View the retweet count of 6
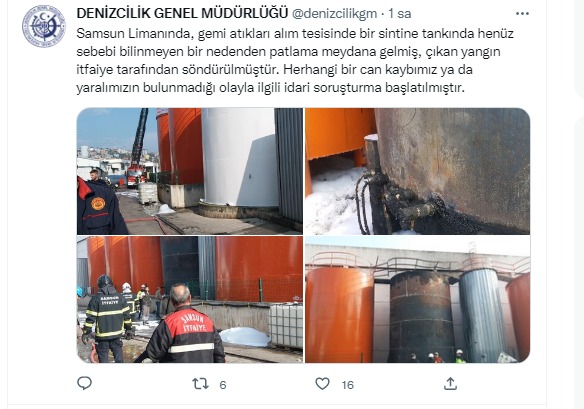This screenshot has height=409, width=584. [223, 385]
